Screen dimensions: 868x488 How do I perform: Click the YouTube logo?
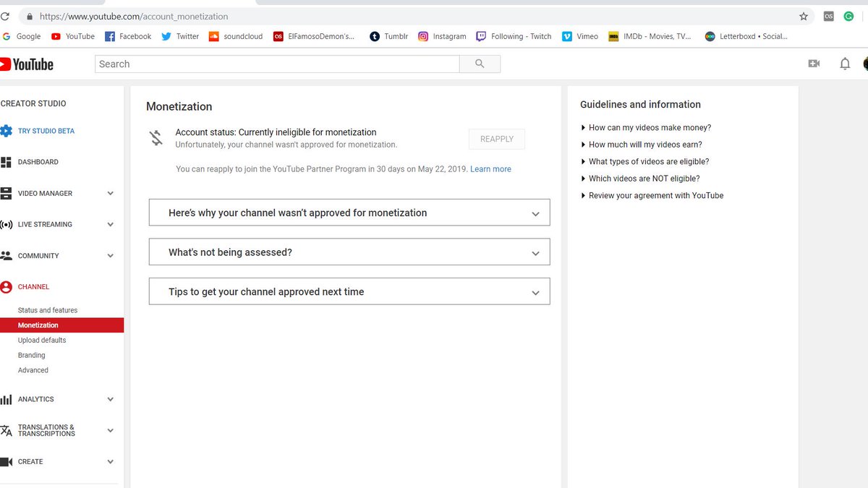tap(27, 64)
